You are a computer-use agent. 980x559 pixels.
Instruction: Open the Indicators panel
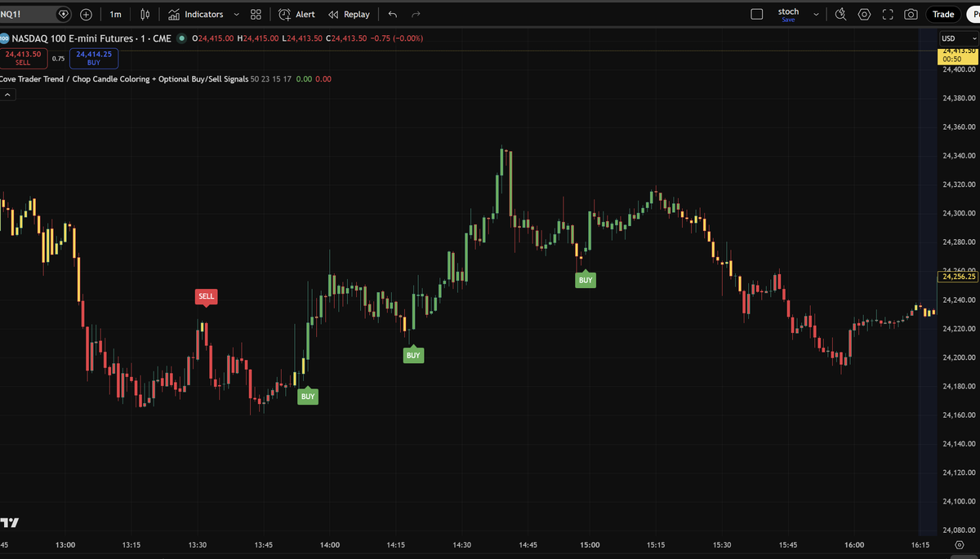196,14
